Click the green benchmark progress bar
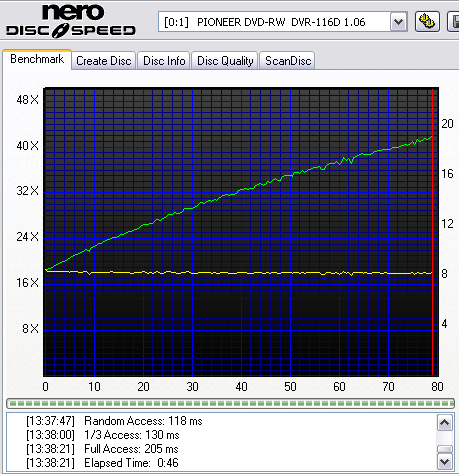This screenshot has height=474, width=459. (230, 404)
